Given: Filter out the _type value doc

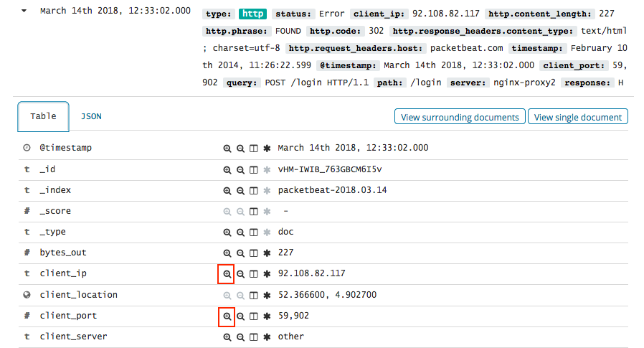Looking at the screenshot, I should click(240, 232).
